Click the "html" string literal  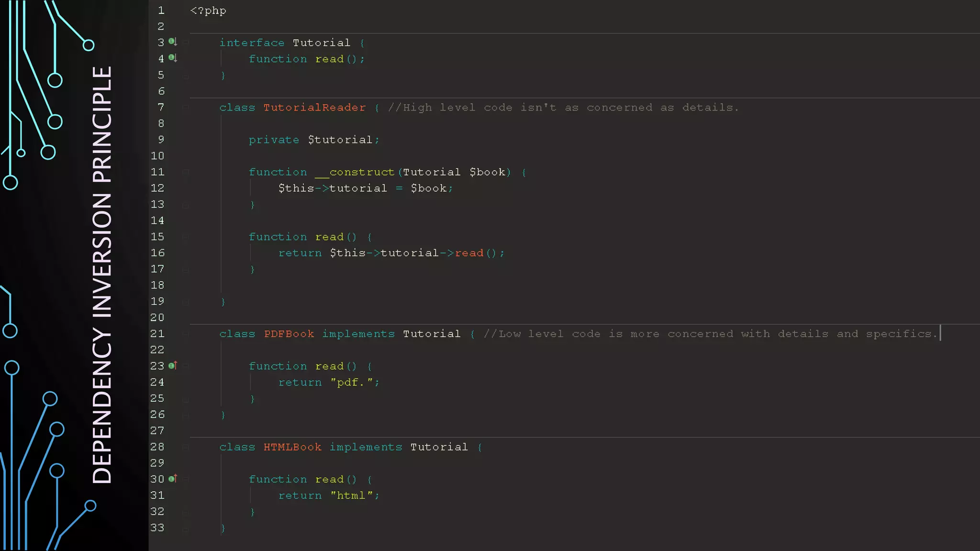tap(351, 495)
